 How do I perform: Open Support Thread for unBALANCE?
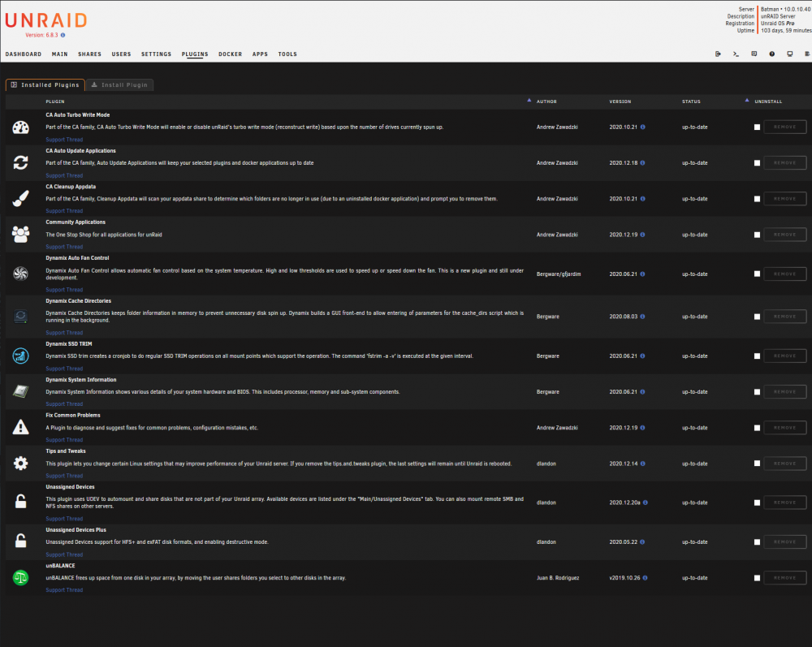pos(64,590)
